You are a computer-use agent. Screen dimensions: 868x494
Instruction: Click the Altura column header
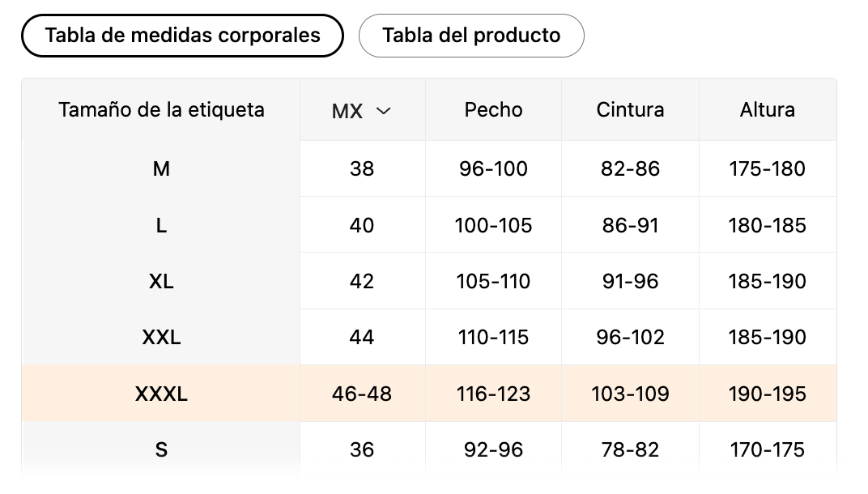click(767, 110)
